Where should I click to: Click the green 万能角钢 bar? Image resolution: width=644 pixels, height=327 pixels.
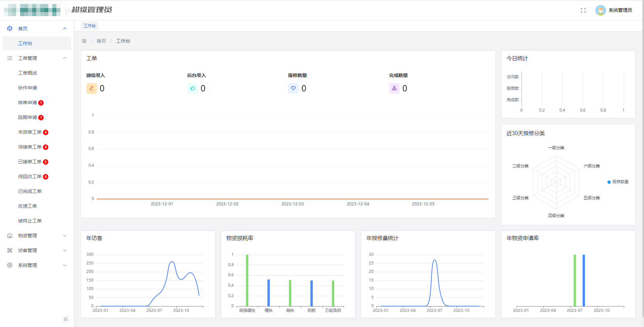point(333,293)
